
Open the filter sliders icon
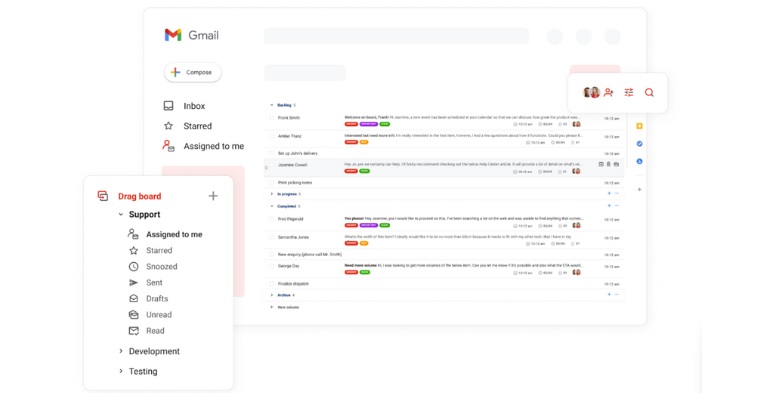629,92
